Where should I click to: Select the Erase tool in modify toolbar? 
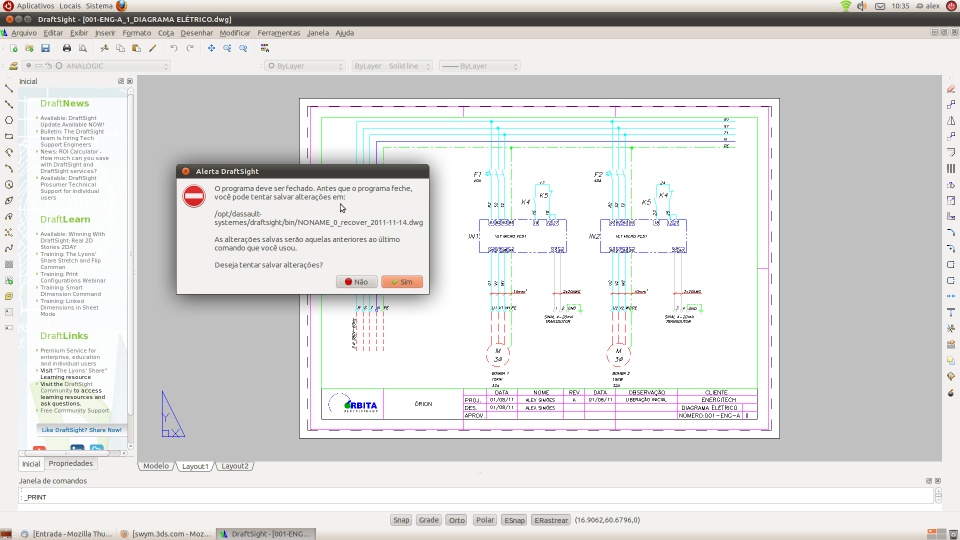[x=951, y=89]
